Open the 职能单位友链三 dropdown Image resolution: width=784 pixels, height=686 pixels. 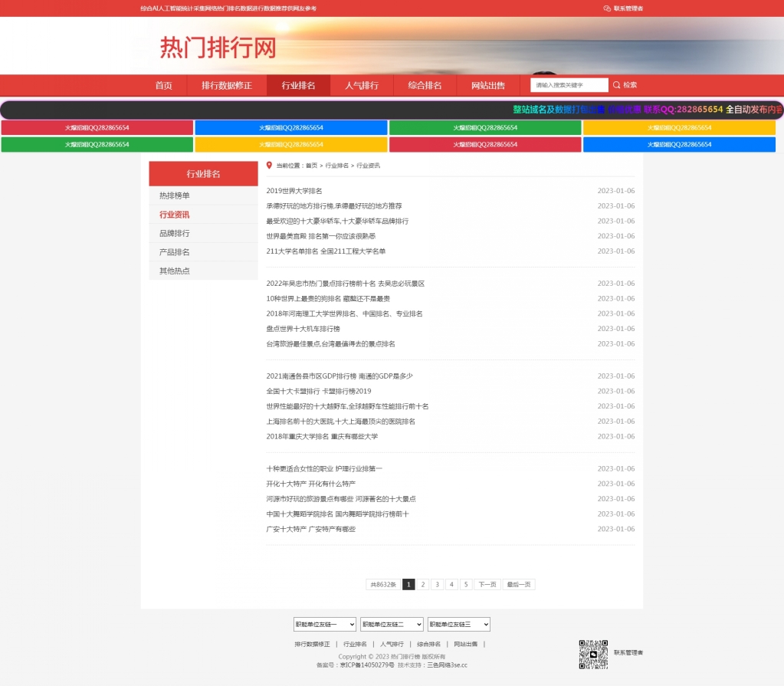point(458,624)
